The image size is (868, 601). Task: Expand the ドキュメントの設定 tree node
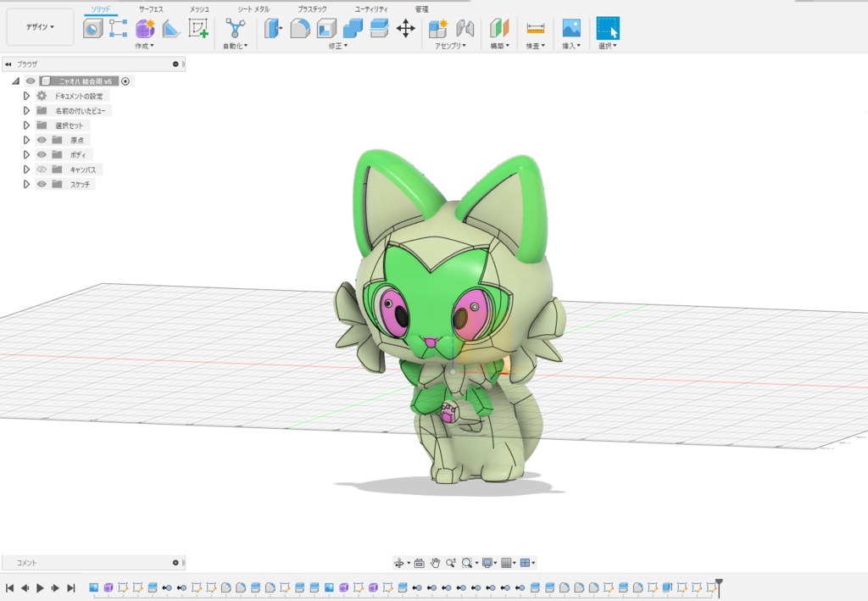coord(26,96)
